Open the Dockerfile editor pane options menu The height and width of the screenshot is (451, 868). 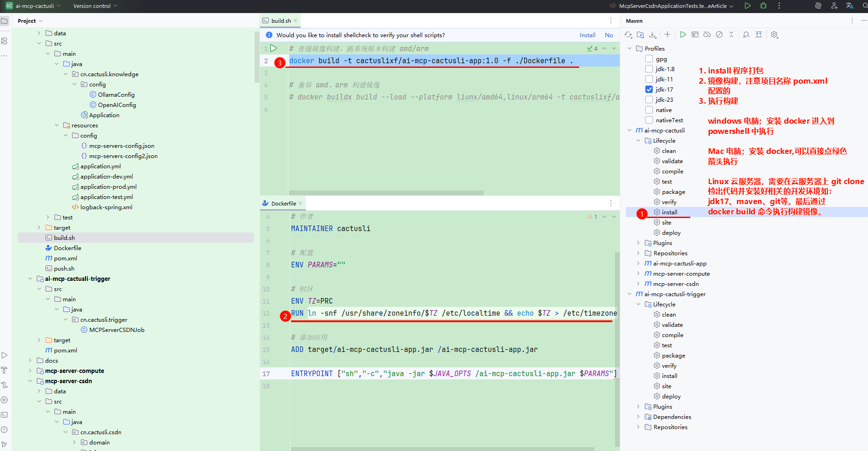tap(611, 203)
